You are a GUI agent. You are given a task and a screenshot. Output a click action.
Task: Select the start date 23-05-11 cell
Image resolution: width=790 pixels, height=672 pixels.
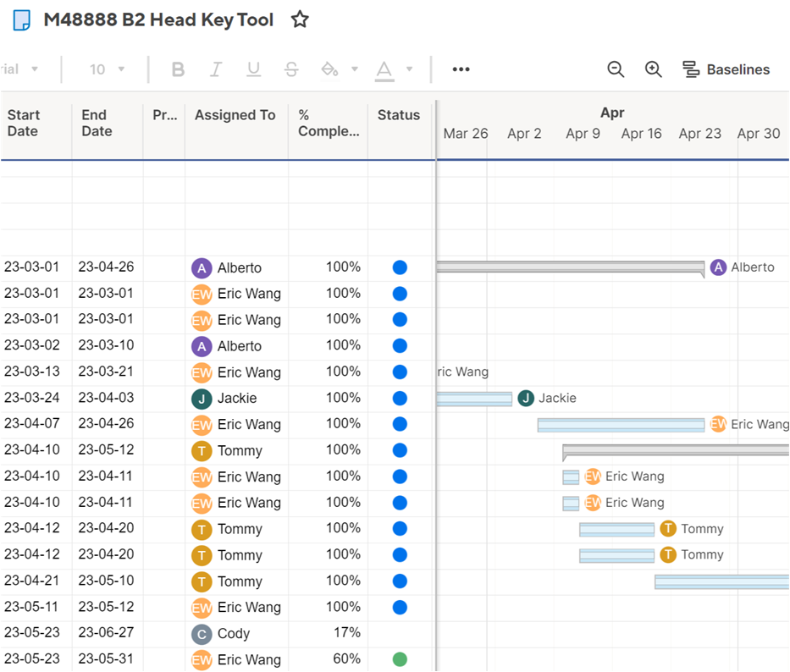click(36, 607)
